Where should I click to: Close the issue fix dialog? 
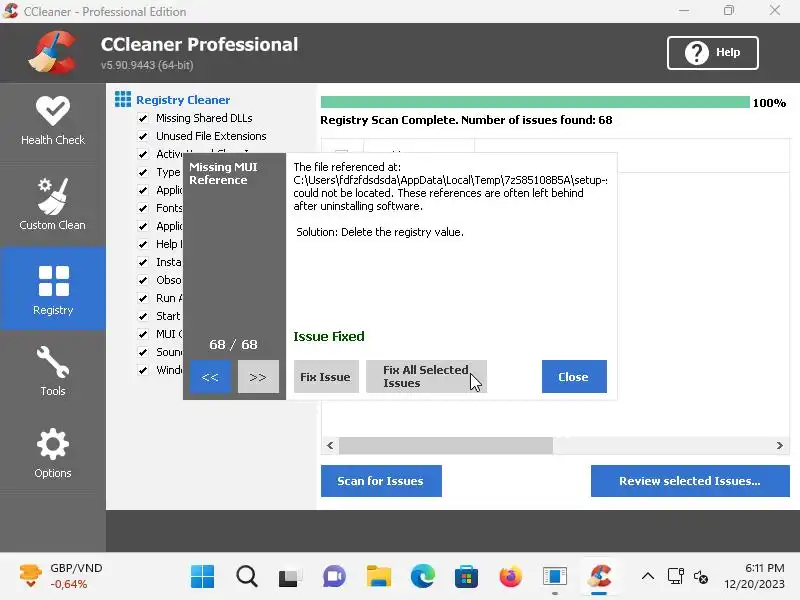[574, 377]
